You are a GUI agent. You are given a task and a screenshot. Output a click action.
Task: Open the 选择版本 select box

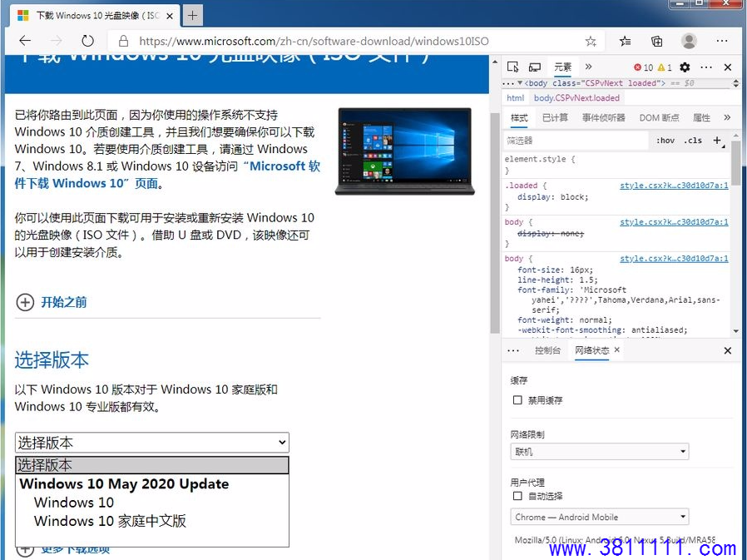(152, 443)
